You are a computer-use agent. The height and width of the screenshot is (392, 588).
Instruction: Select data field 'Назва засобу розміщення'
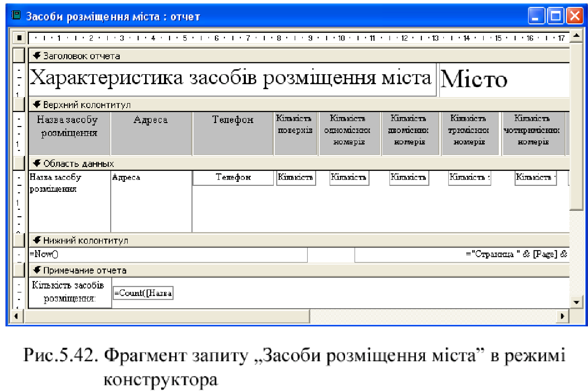pyautogui.click(x=69, y=201)
